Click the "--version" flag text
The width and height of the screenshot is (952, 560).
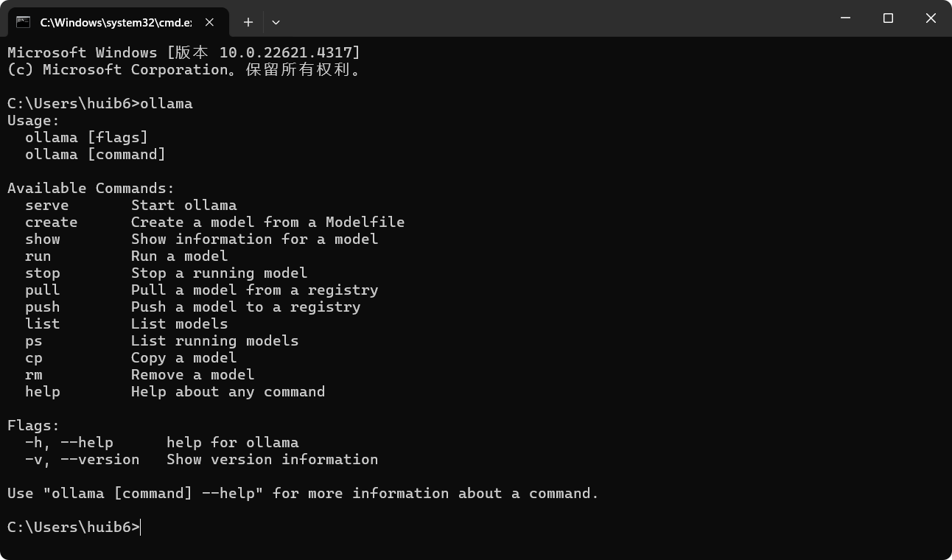pos(99,460)
